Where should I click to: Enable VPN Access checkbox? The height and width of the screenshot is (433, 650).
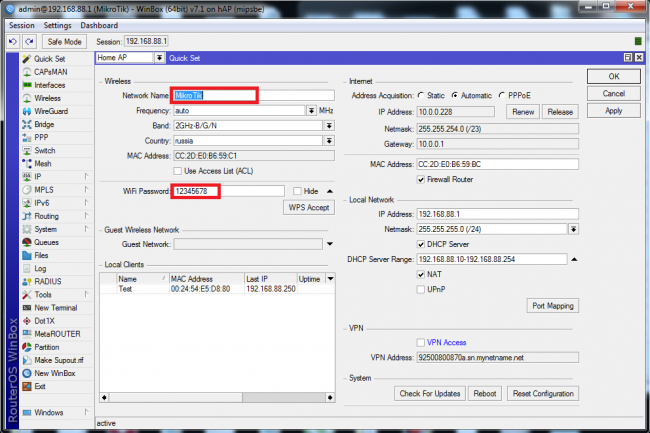421,342
